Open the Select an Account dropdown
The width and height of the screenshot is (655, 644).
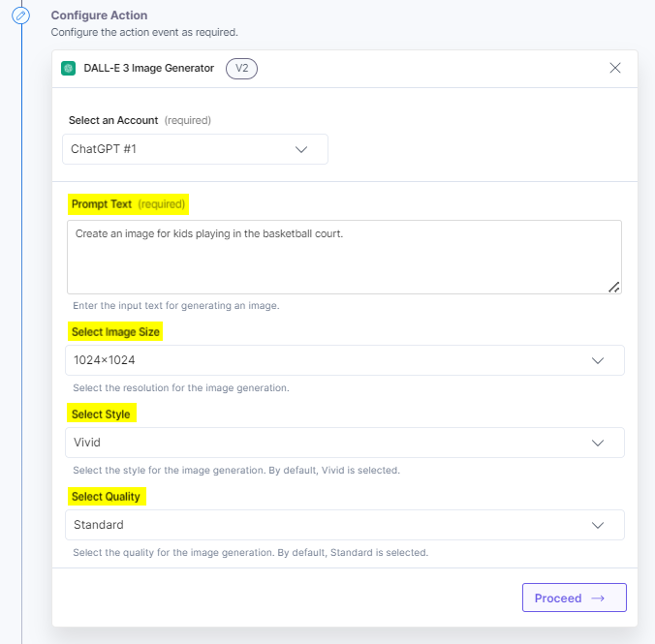(195, 149)
